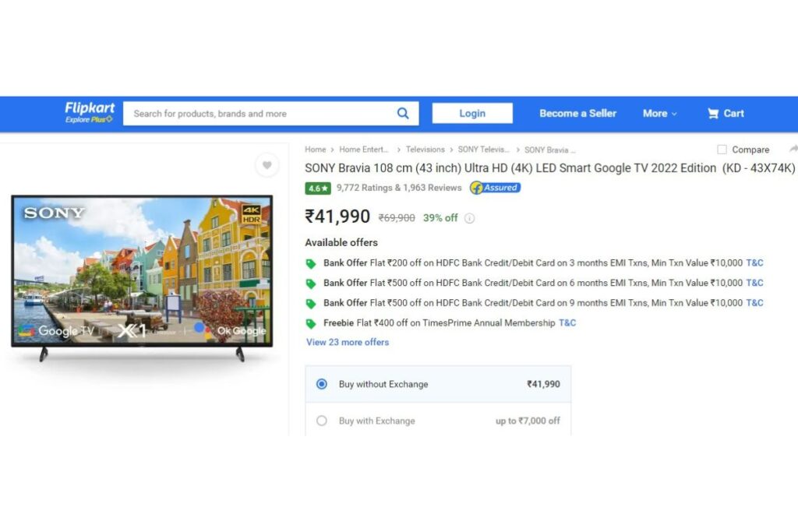Open T&C for 3 months EMI offer
This screenshot has height=532, width=798.
click(754, 263)
